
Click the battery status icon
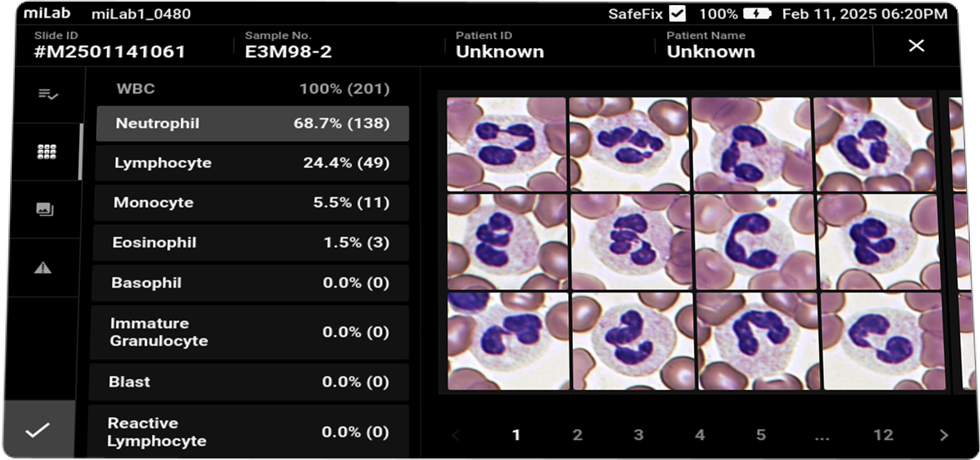click(x=757, y=13)
